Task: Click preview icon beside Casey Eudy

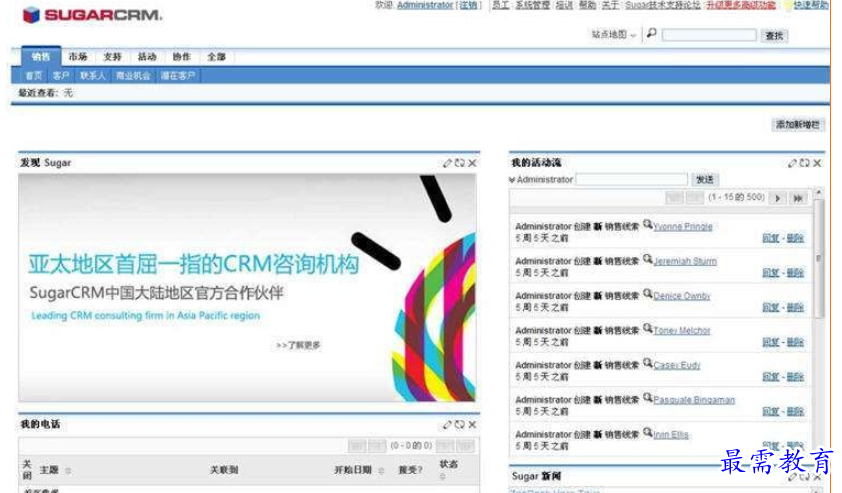Action: click(648, 363)
